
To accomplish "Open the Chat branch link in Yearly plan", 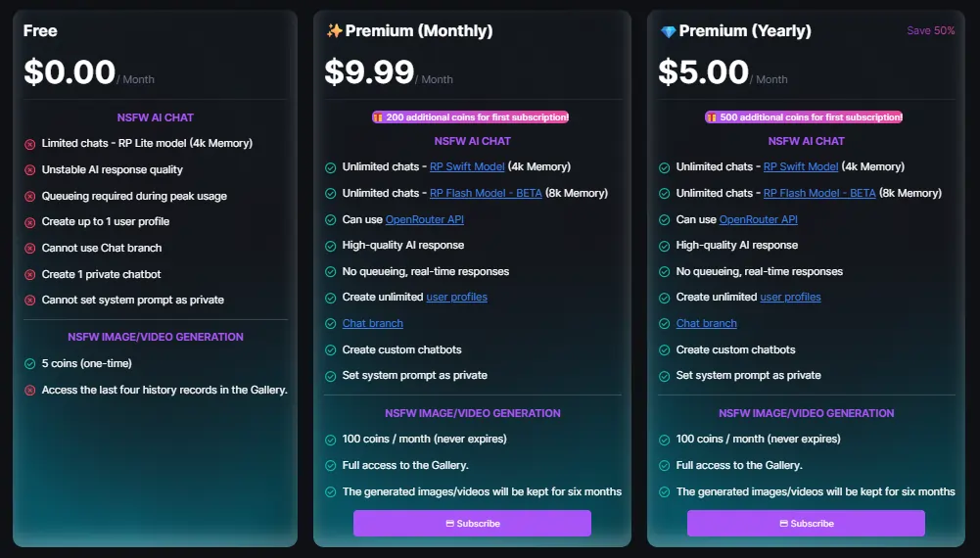I will pos(706,324).
